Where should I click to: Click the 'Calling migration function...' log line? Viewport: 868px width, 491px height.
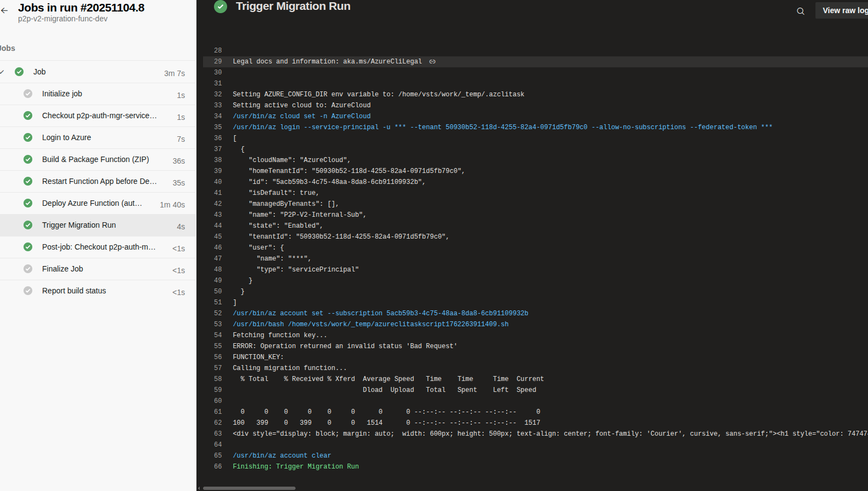tap(290, 368)
